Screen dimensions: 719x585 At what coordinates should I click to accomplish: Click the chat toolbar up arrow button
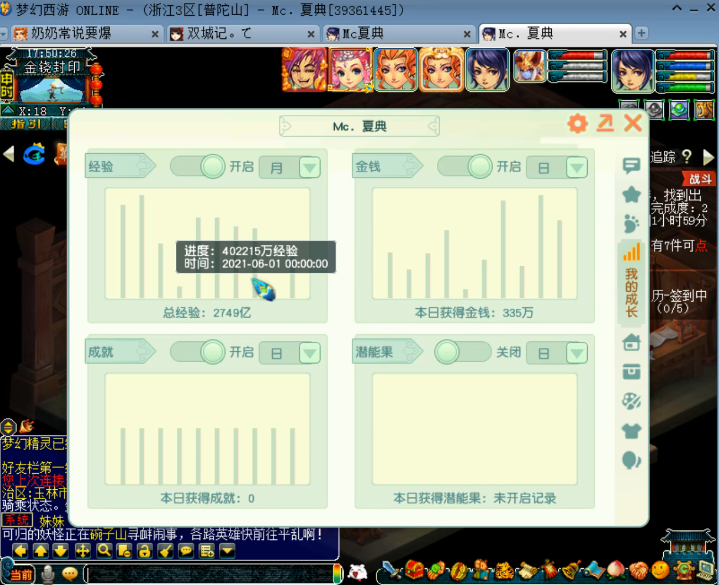pos(41,551)
